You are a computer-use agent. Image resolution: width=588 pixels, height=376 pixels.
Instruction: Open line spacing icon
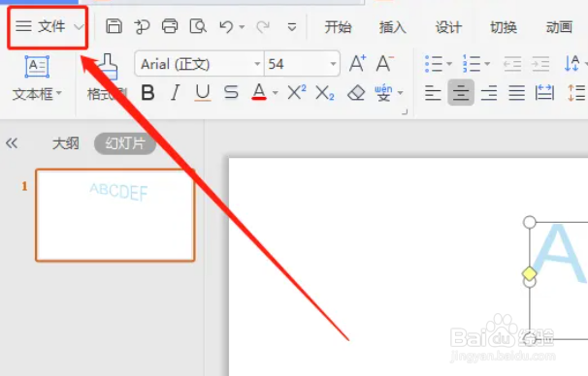pos(576,93)
